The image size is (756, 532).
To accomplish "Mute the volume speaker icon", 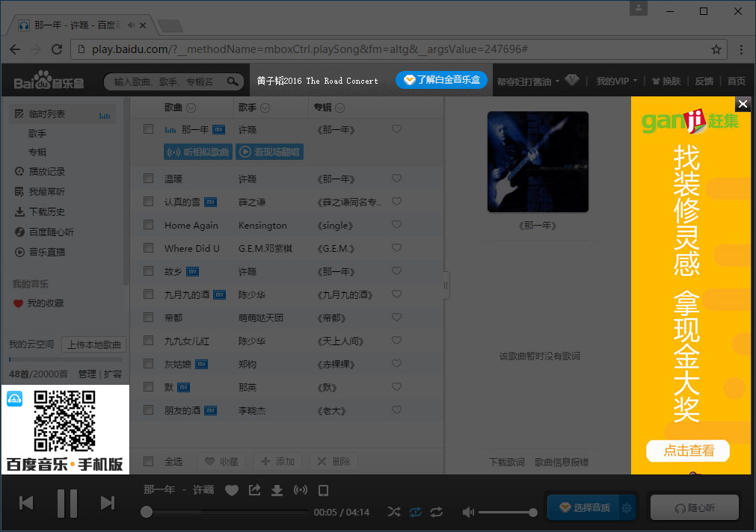I will [x=467, y=513].
